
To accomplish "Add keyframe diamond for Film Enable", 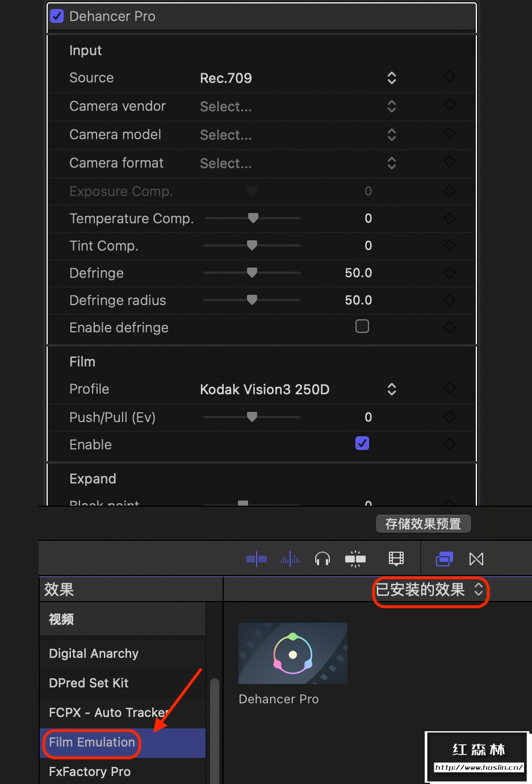I will tap(450, 444).
